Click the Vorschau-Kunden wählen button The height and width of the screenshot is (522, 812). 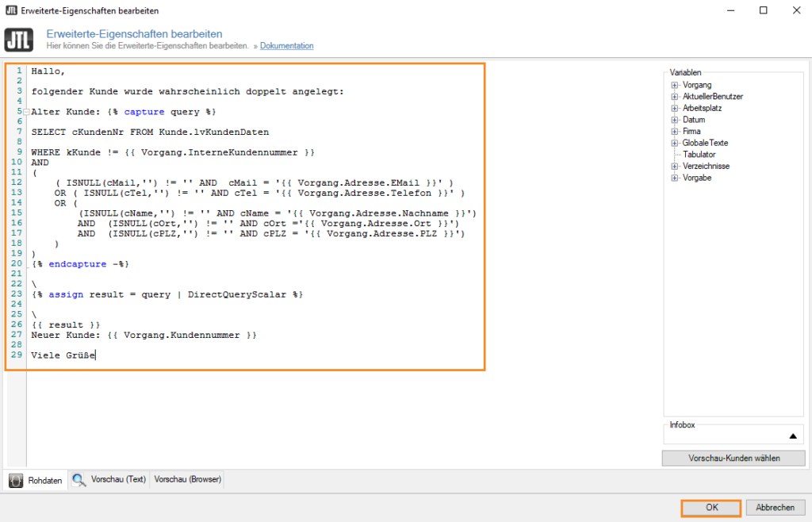tap(733, 458)
